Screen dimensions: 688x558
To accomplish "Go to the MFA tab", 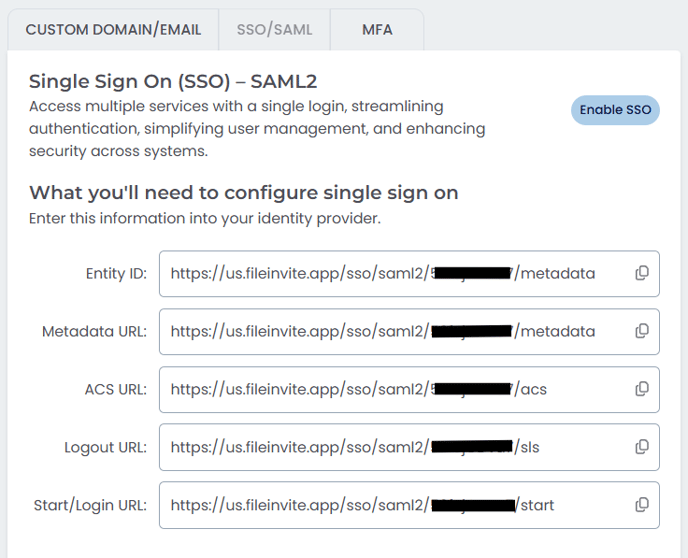I will [x=377, y=30].
